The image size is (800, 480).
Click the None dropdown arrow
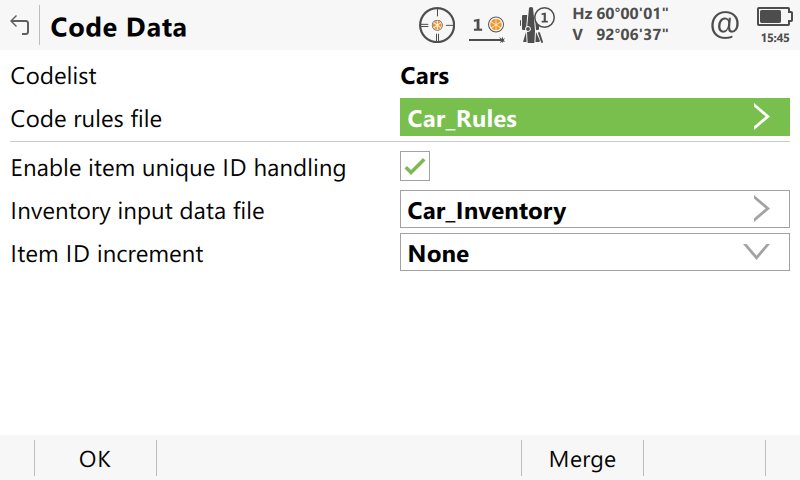coord(757,253)
